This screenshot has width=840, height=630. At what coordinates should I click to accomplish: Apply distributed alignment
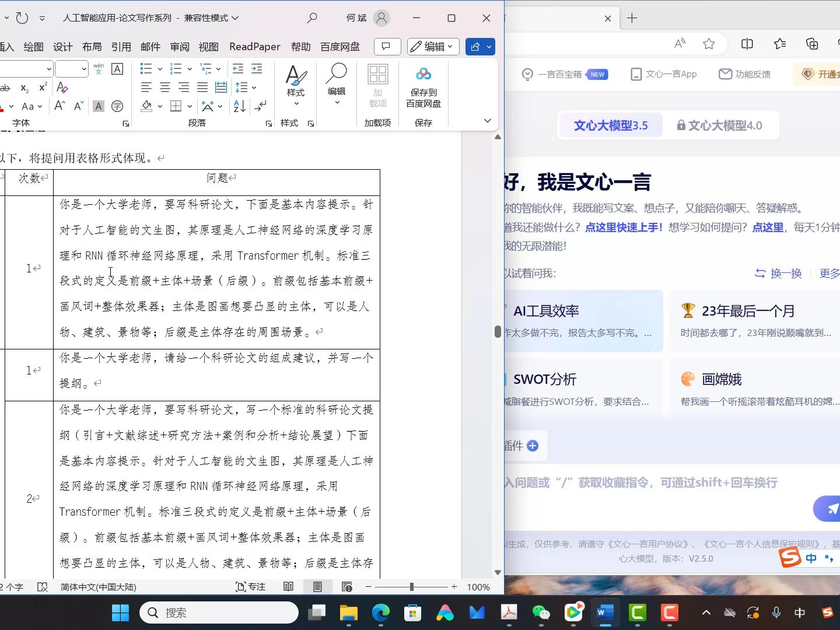(x=221, y=87)
